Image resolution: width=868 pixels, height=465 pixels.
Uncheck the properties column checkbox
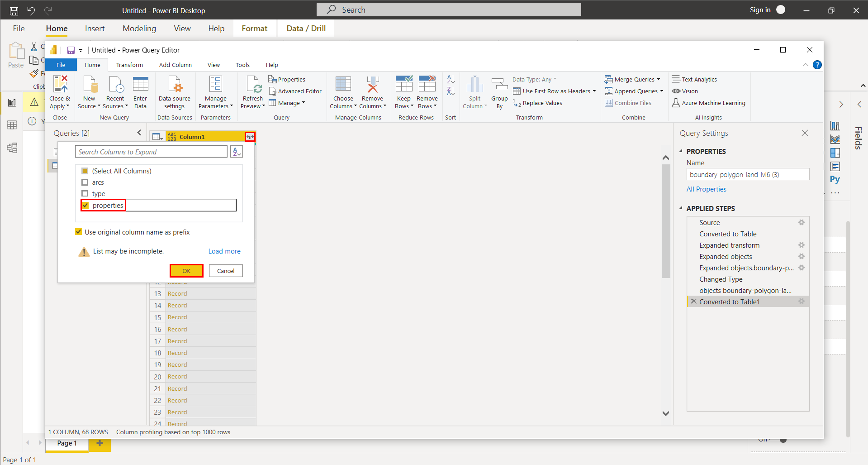point(85,205)
